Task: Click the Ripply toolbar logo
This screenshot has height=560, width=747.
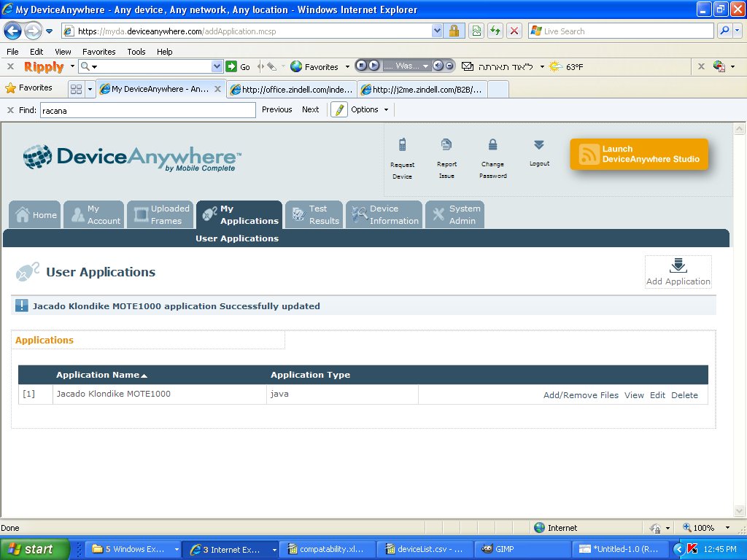Action: (x=44, y=66)
